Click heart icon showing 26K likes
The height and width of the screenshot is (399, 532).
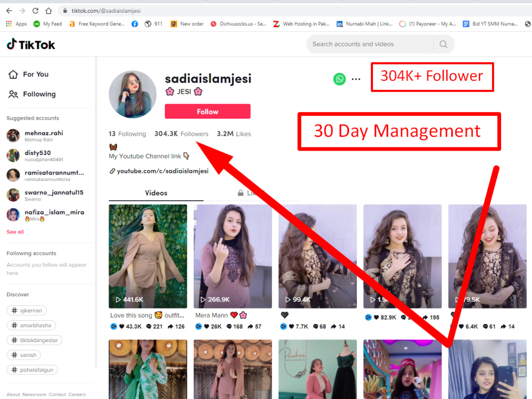[x=206, y=327]
